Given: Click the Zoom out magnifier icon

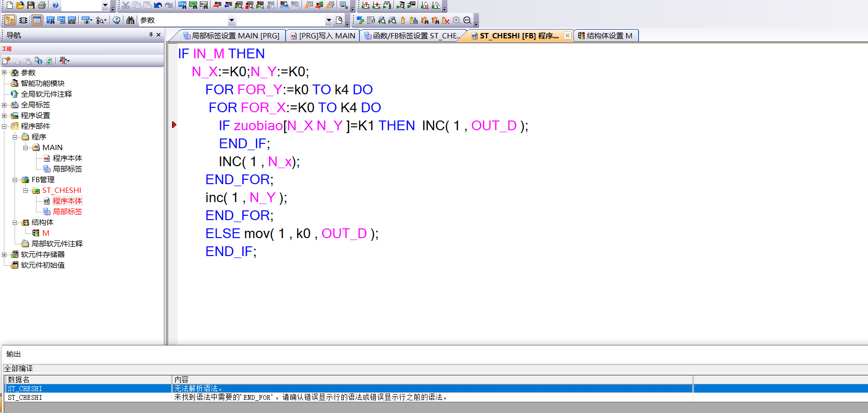Looking at the screenshot, I should pos(467,20).
